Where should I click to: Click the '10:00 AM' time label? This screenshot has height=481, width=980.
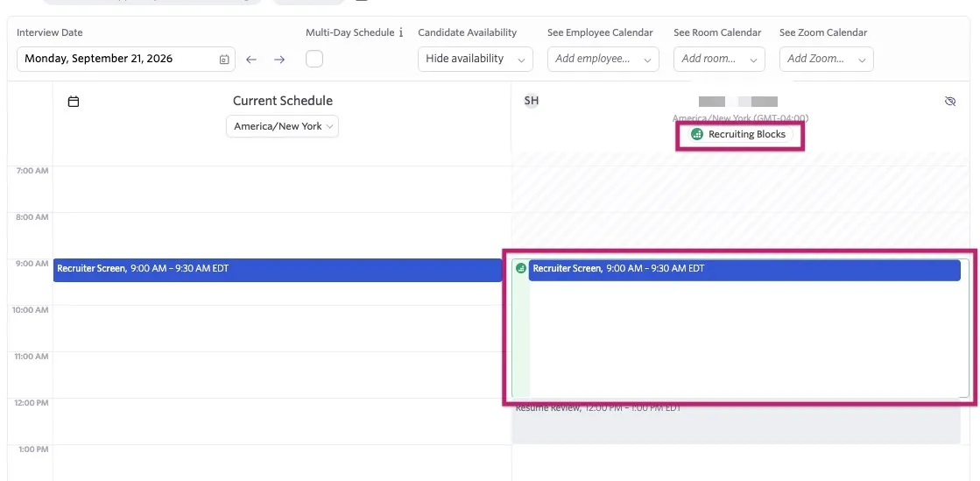[x=29, y=309]
